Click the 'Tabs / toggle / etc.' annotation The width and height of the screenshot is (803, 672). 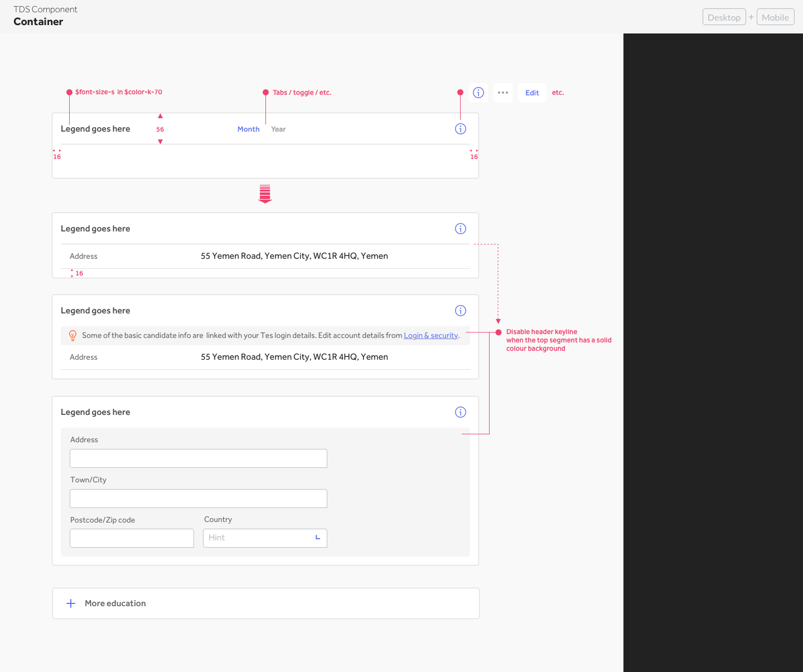click(302, 93)
